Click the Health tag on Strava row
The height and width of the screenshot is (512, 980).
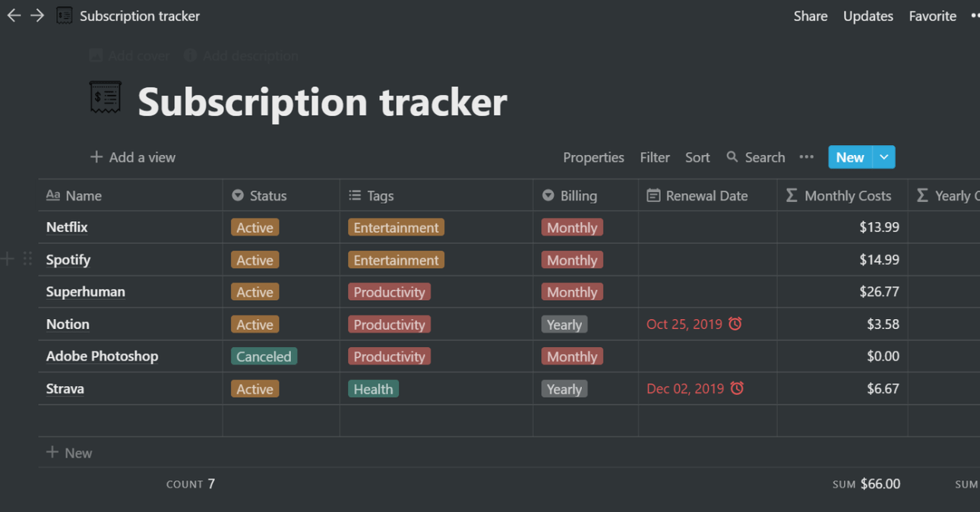tap(373, 389)
